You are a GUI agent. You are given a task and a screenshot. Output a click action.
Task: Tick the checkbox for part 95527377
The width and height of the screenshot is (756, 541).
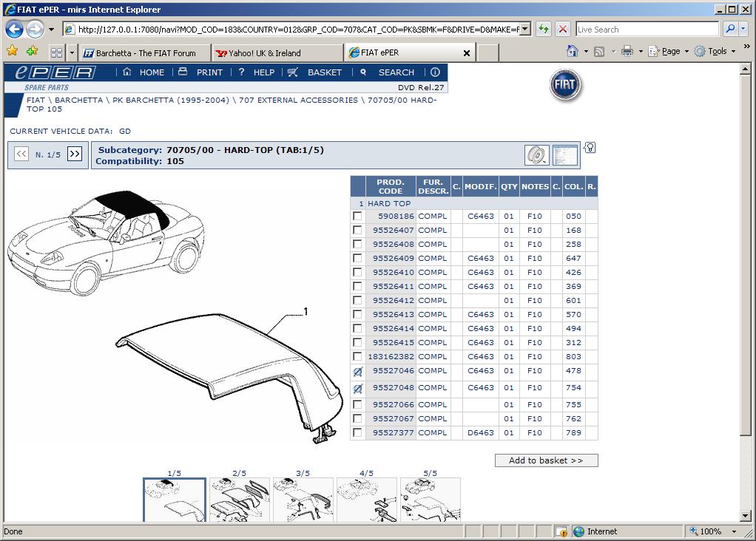[357, 432]
